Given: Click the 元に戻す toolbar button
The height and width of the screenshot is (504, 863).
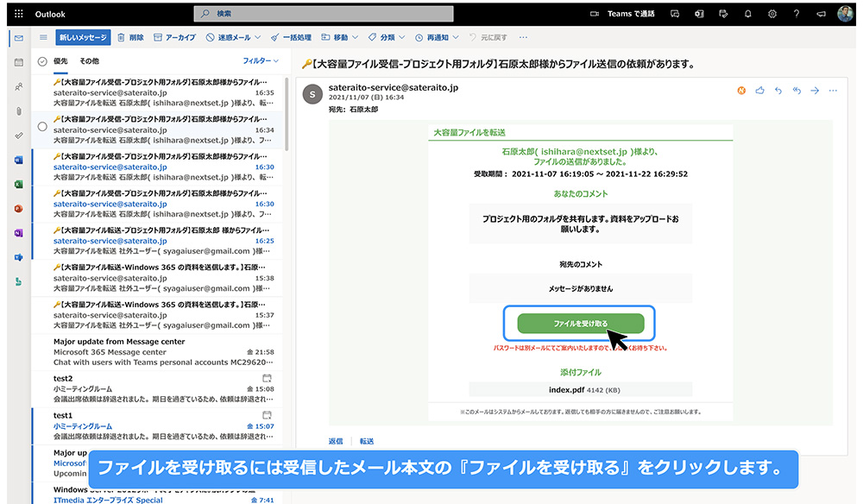Looking at the screenshot, I should click(488, 37).
